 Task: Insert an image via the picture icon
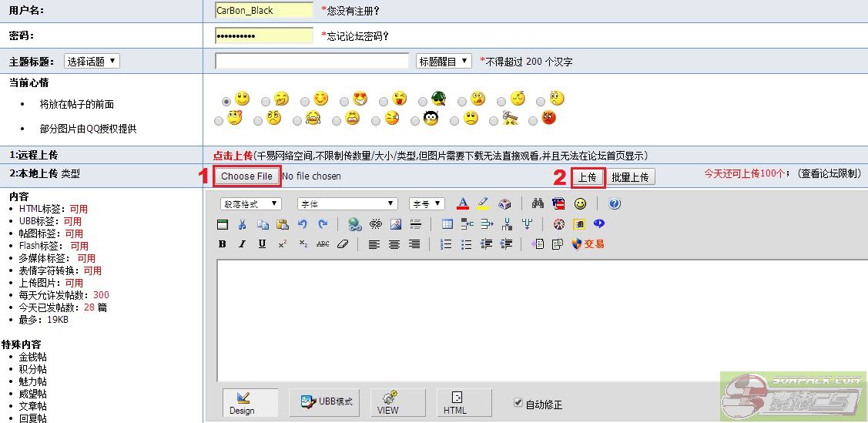(396, 224)
